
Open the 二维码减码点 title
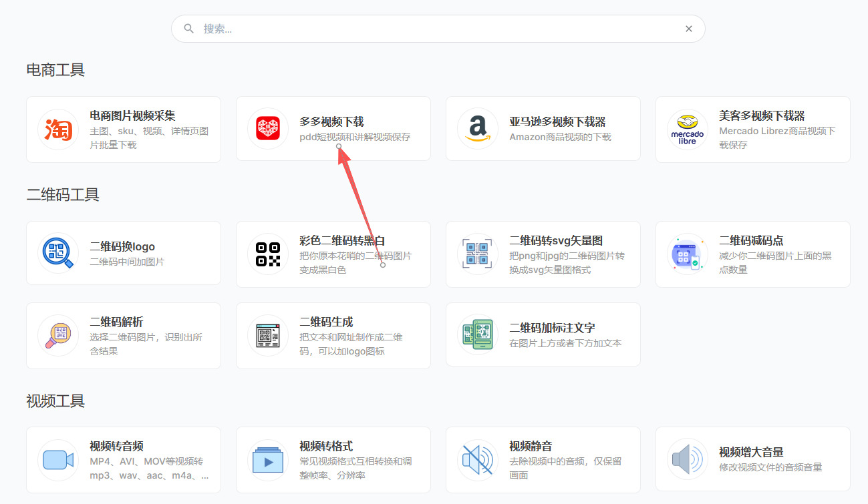[x=751, y=240]
